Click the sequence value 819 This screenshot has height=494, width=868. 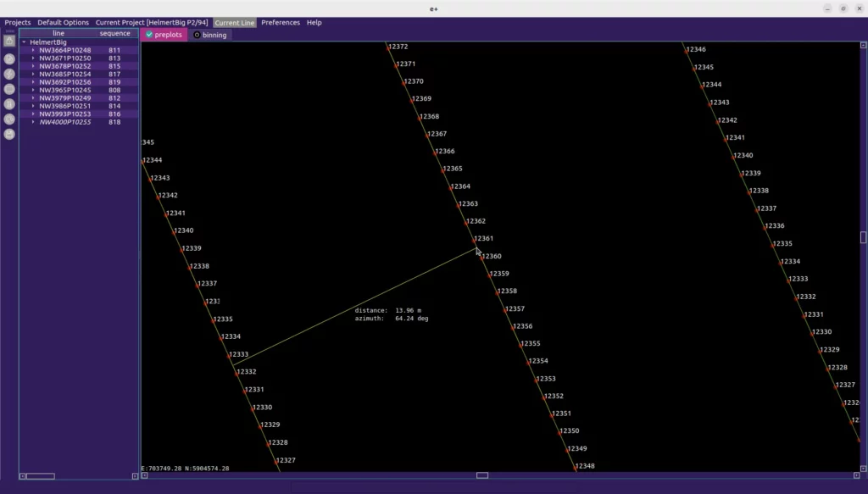tap(114, 82)
